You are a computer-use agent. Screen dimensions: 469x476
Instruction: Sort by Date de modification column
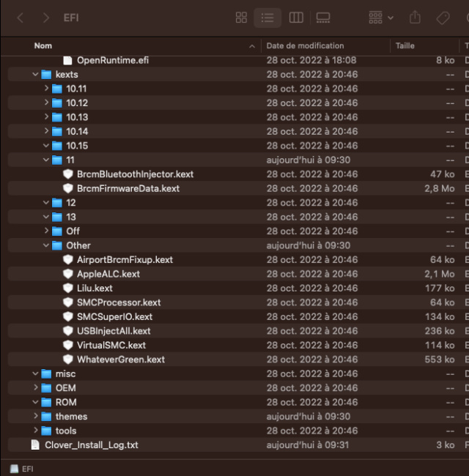tap(305, 46)
